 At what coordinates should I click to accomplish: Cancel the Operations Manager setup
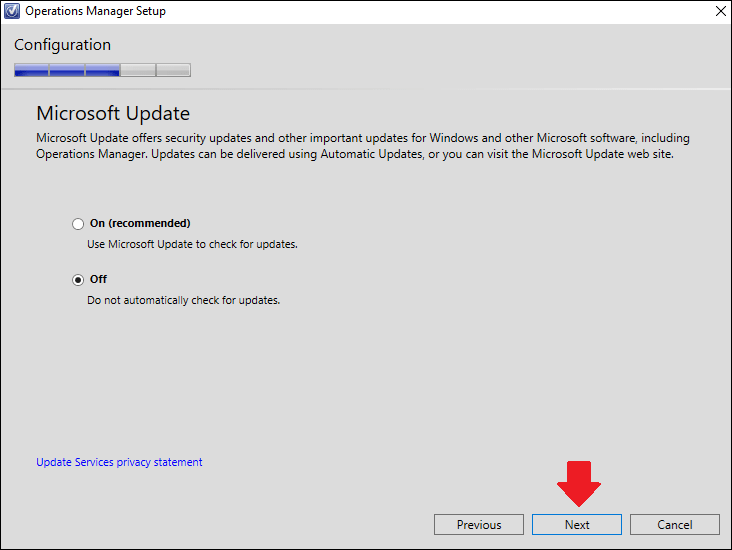point(675,525)
